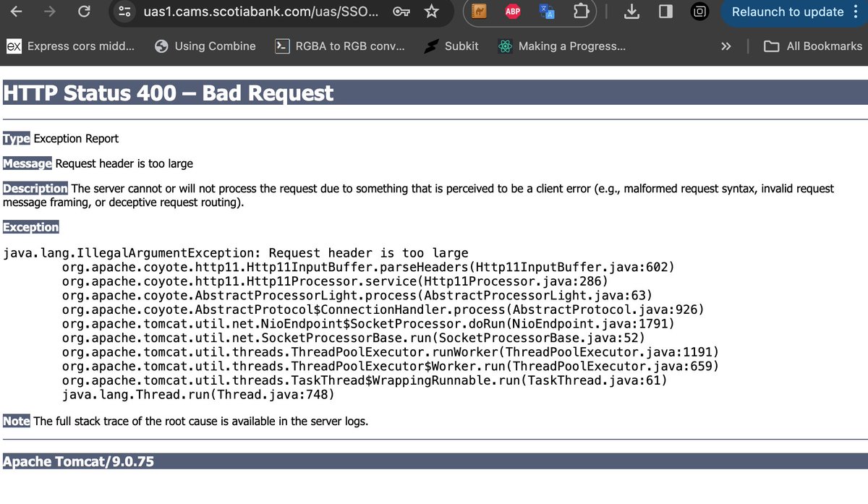Image resolution: width=868 pixels, height=504 pixels.
Task: Click the ThreadPoolExecutor.runWorker stack line
Action: [391, 352]
